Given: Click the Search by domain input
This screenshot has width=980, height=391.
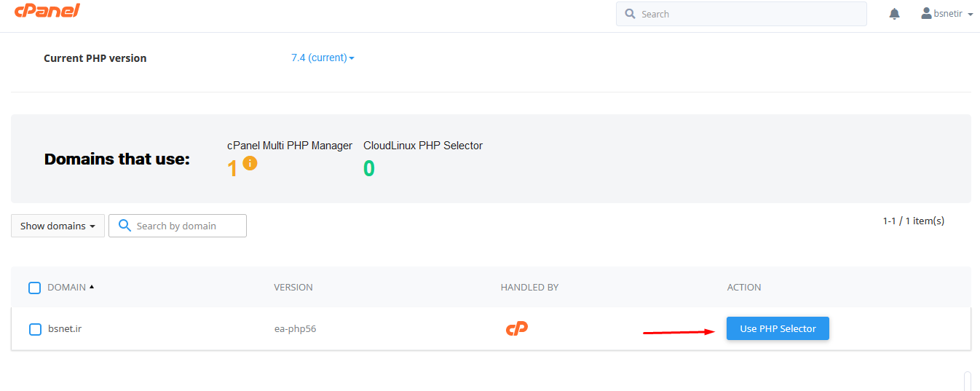Looking at the screenshot, I should [x=178, y=226].
